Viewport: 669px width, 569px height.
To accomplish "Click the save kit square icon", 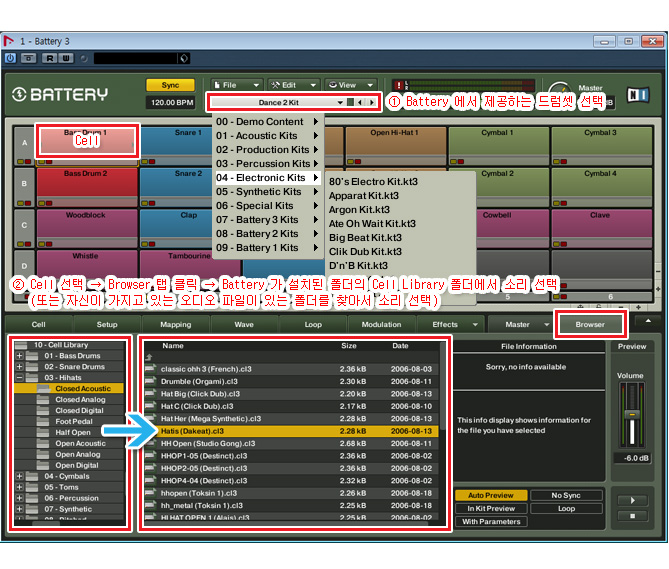I will (350, 102).
